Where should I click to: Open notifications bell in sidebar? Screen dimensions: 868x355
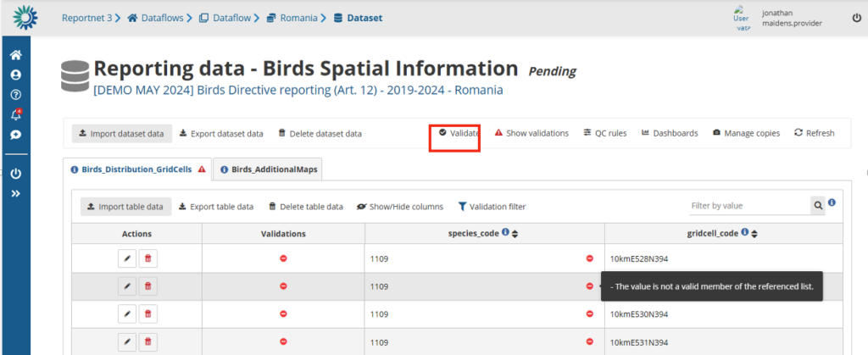(15, 115)
